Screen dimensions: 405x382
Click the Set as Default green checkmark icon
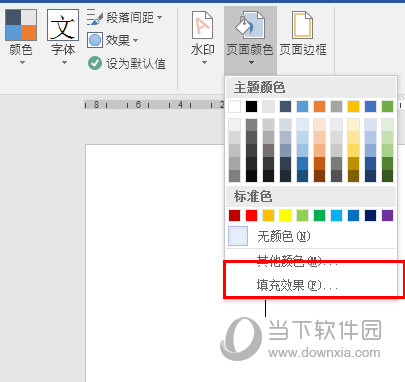click(95, 63)
